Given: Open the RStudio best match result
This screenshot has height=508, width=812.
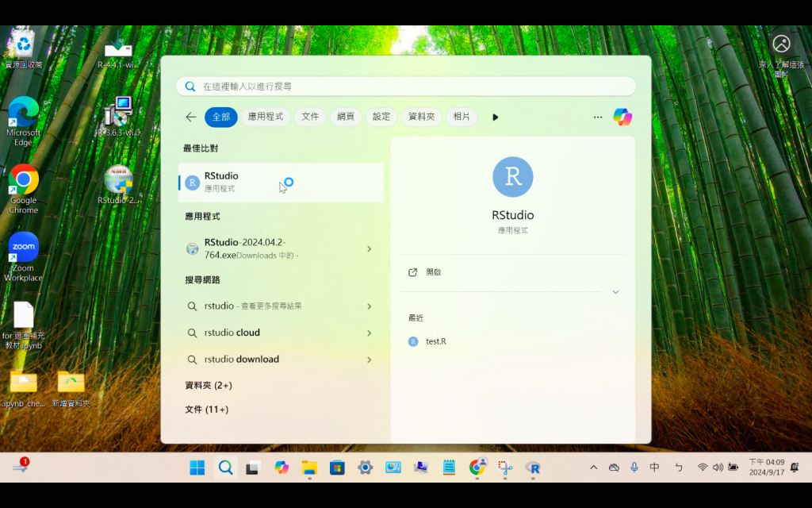Looking at the screenshot, I should pos(281,183).
